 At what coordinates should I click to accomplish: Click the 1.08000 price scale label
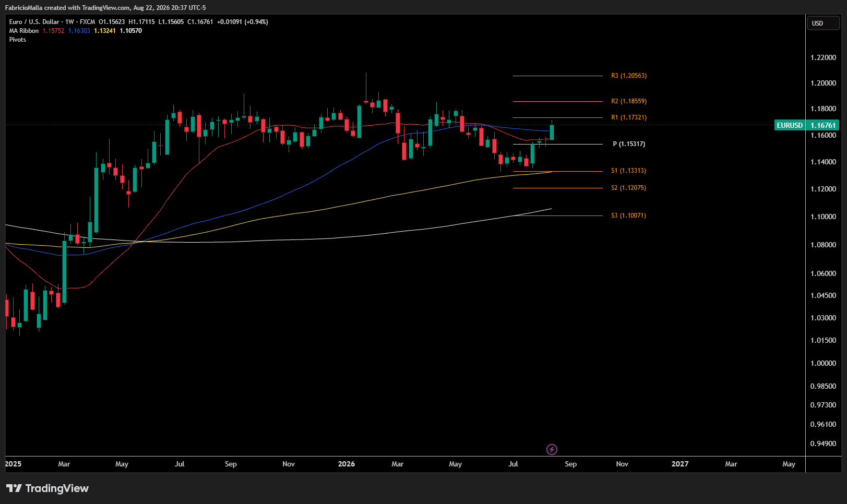click(823, 245)
